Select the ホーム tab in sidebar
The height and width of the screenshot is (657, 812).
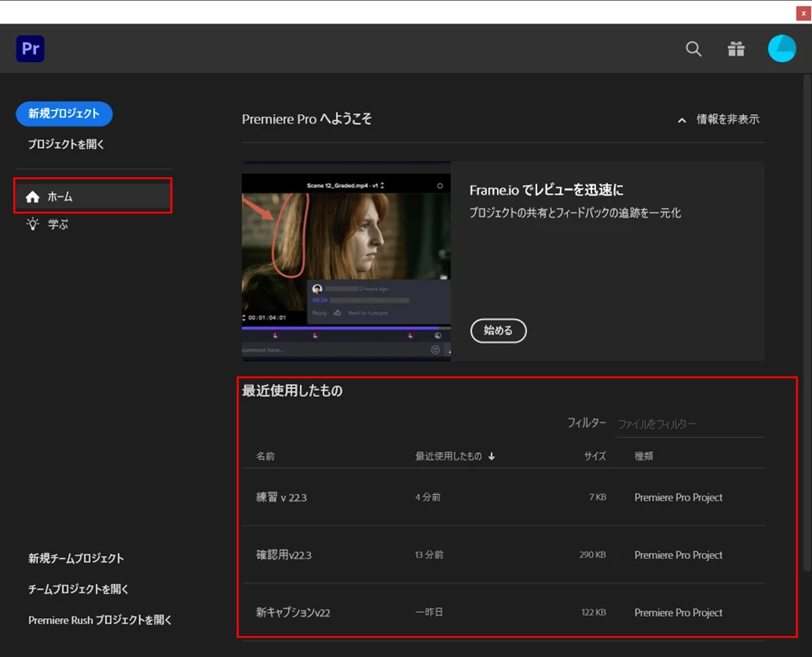pos(93,197)
